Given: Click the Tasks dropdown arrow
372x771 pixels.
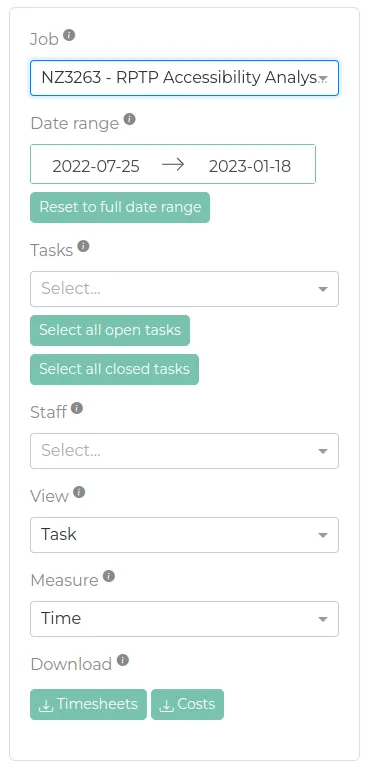Looking at the screenshot, I should tap(323, 289).
